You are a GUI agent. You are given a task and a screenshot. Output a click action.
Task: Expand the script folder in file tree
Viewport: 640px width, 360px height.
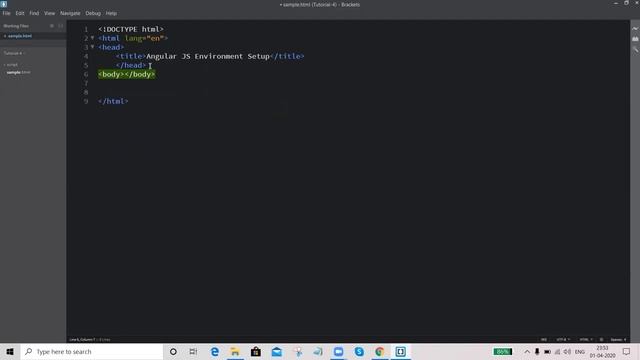(x=11, y=64)
